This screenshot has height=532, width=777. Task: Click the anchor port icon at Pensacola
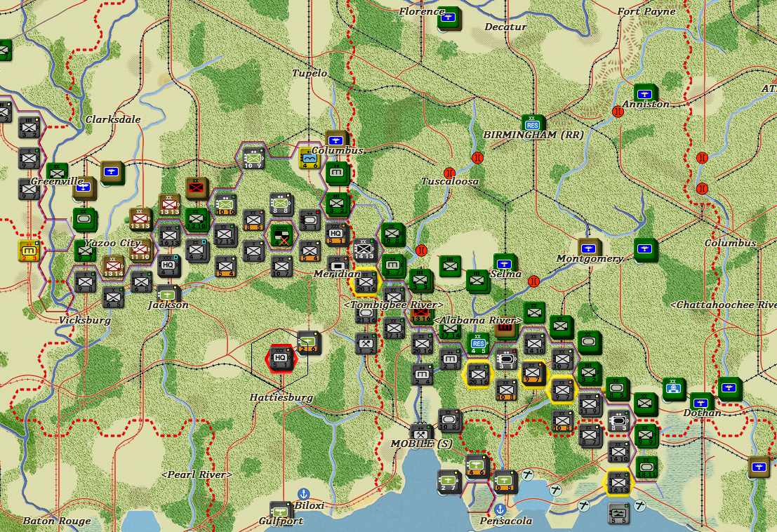(500, 510)
